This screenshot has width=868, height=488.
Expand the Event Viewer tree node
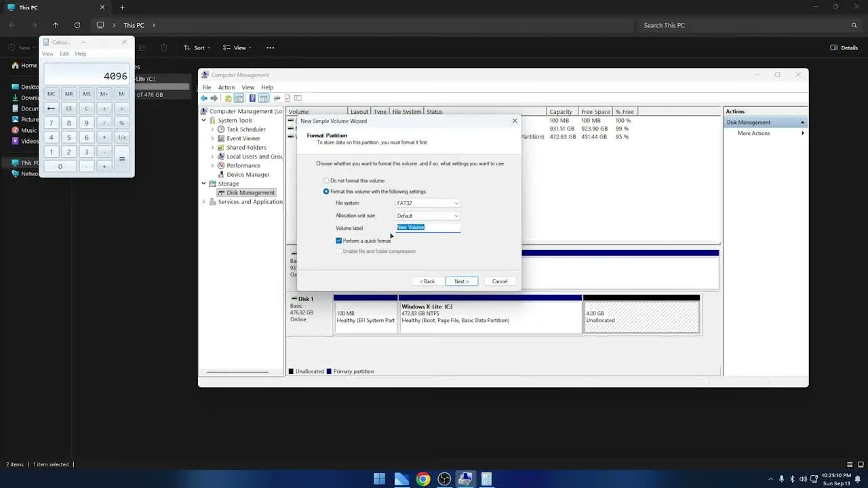pos(212,138)
